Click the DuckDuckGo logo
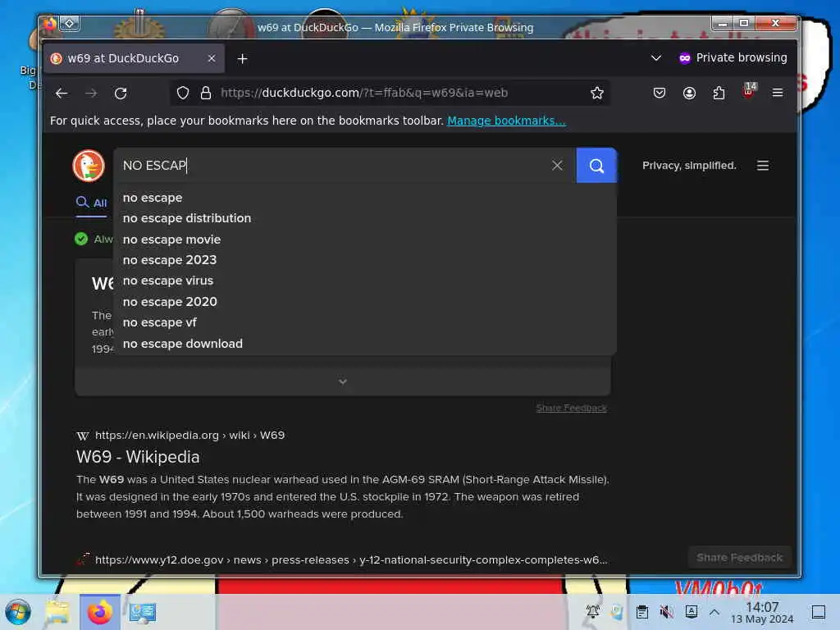Screen dimensions: 840x630 [x=89, y=166]
